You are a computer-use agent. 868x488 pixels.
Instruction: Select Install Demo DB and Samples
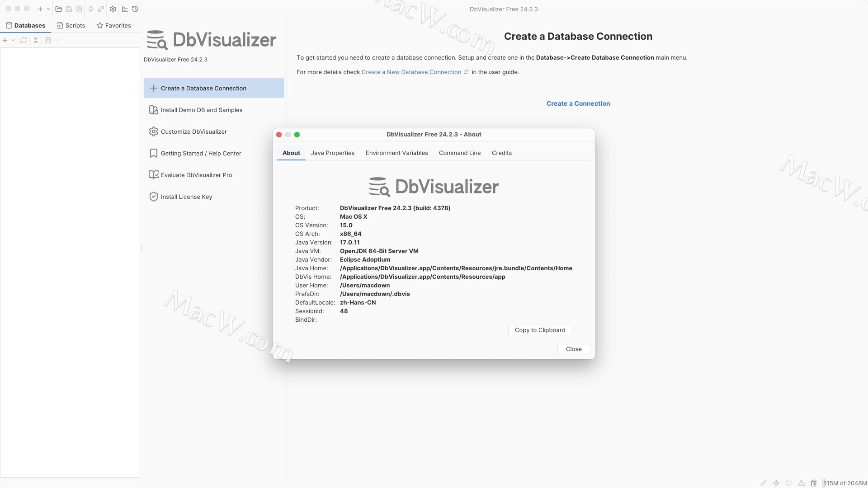pos(214,110)
